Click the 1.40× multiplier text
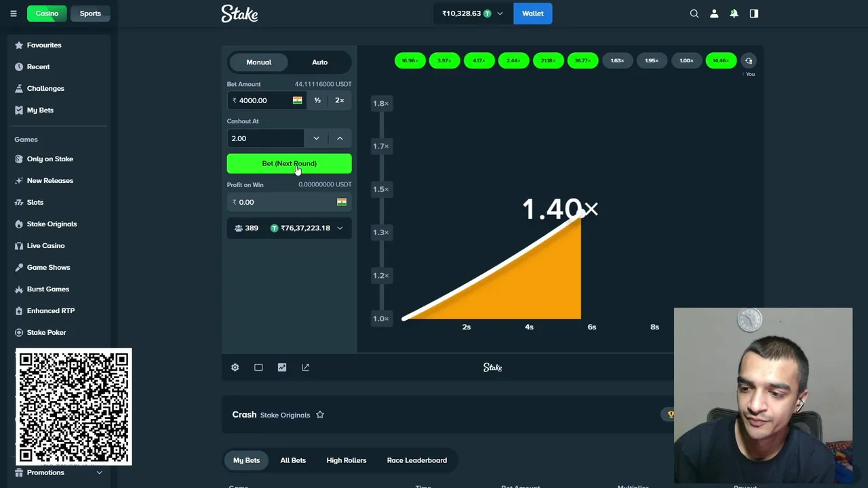 point(560,209)
